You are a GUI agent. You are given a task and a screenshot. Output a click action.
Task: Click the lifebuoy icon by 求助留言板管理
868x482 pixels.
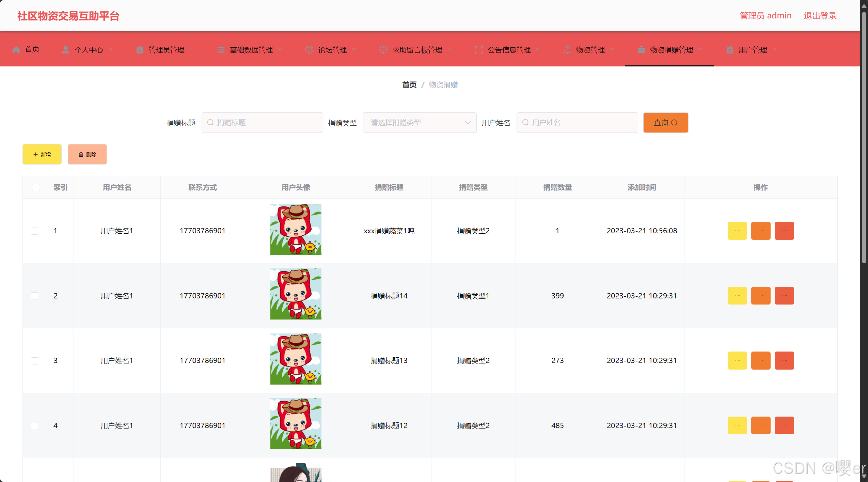click(x=383, y=50)
